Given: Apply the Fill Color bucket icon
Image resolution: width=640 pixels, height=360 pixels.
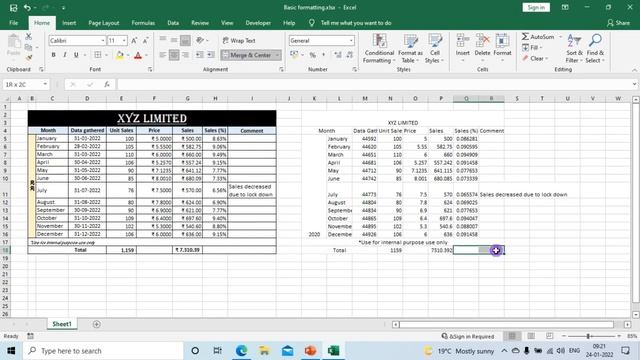Looking at the screenshot, I should [120, 55].
